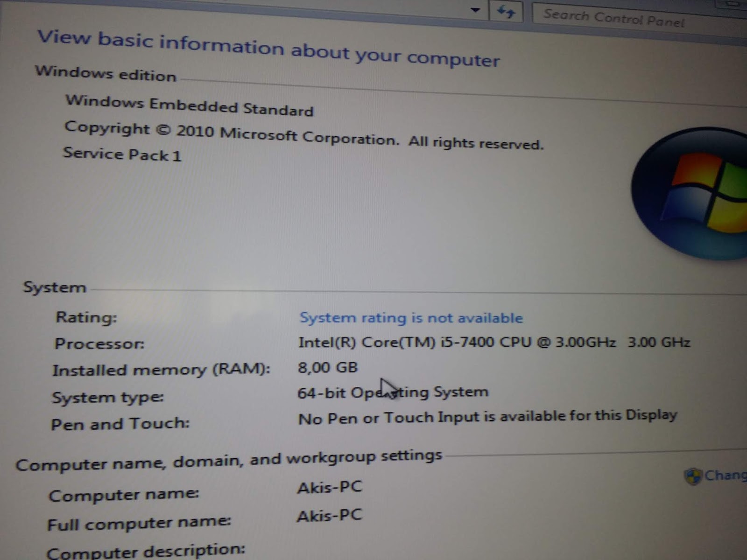Open the address bar history dropdown arrow
The height and width of the screenshot is (560, 747).
pos(475,10)
